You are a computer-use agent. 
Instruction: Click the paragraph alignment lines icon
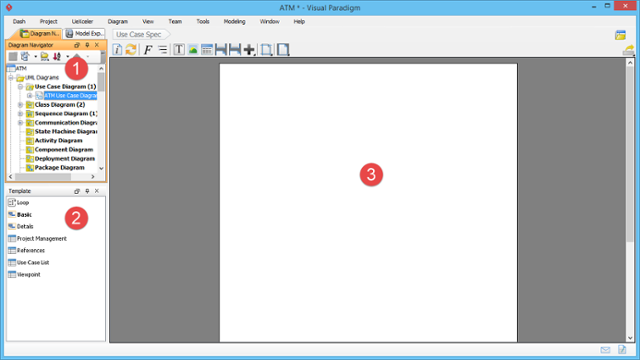point(162,50)
